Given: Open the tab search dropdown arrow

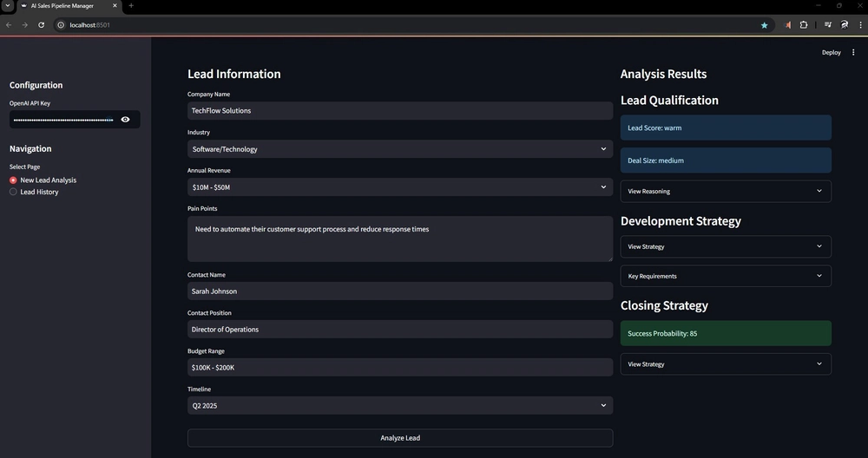Looking at the screenshot, I should [8, 5].
